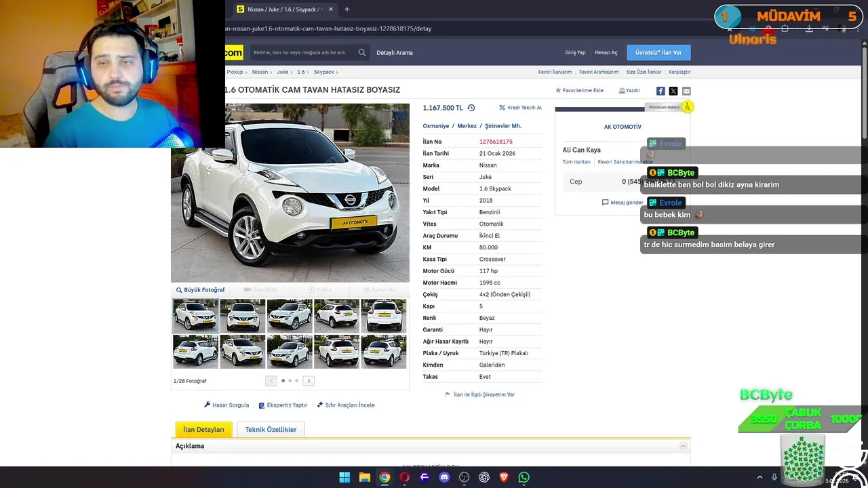Click Osmaniye location link
Viewport: 868px width, 488px height.
coord(436,126)
